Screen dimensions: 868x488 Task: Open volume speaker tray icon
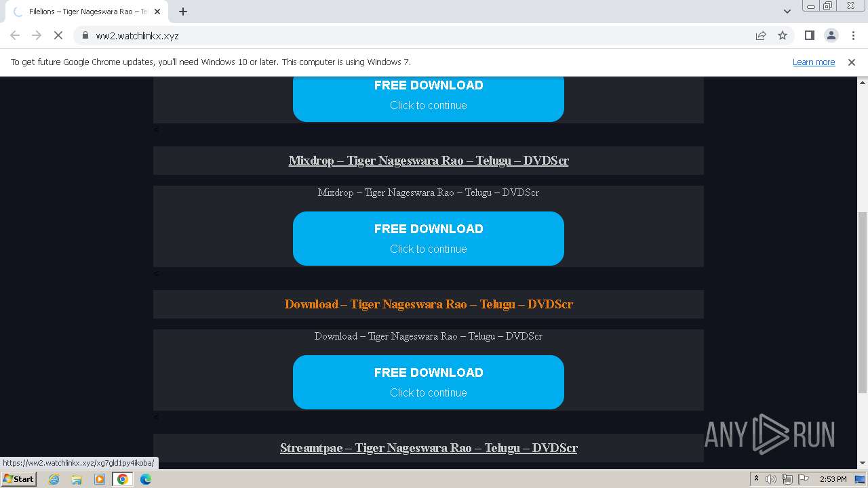tap(771, 479)
